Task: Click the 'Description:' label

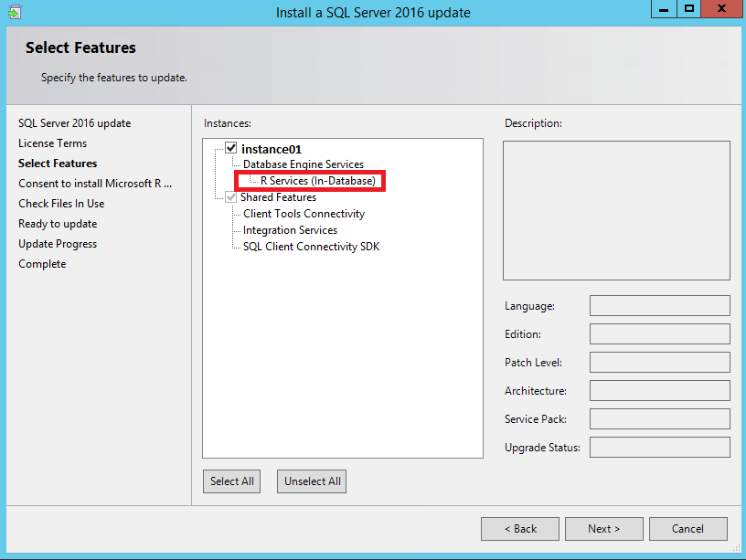Action: (533, 123)
